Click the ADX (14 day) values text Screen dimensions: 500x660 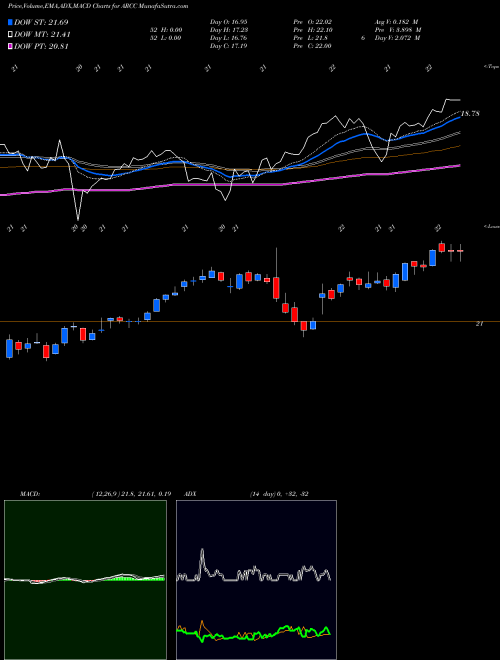pos(279,494)
